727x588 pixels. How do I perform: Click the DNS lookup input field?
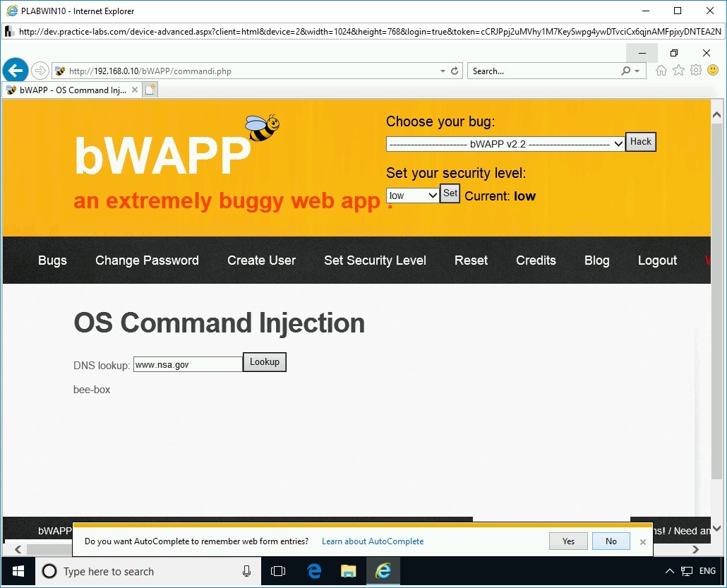click(x=187, y=364)
